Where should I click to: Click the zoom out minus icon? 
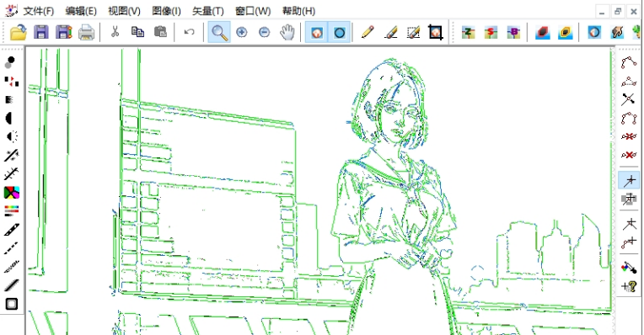264,32
